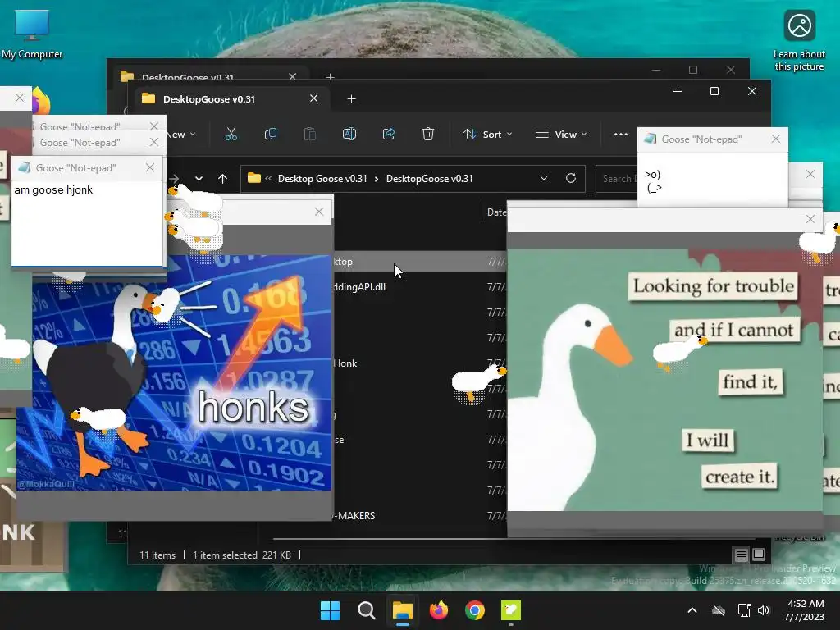The height and width of the screenshot is (630, 840).
Task: Launch Chrome from the taskbar
Action: [x=475, y=610]
